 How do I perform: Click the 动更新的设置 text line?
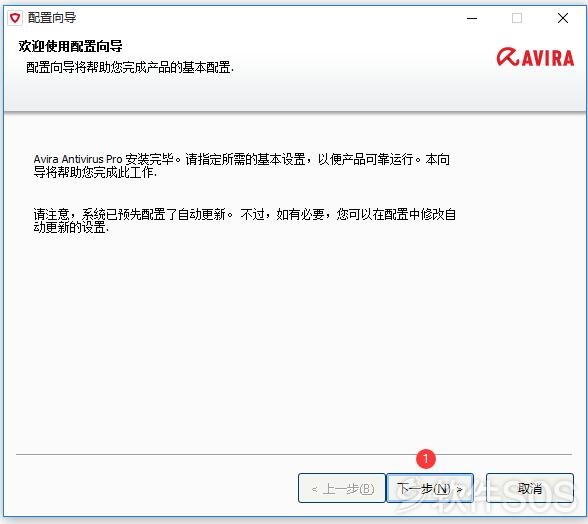(71, 227)
